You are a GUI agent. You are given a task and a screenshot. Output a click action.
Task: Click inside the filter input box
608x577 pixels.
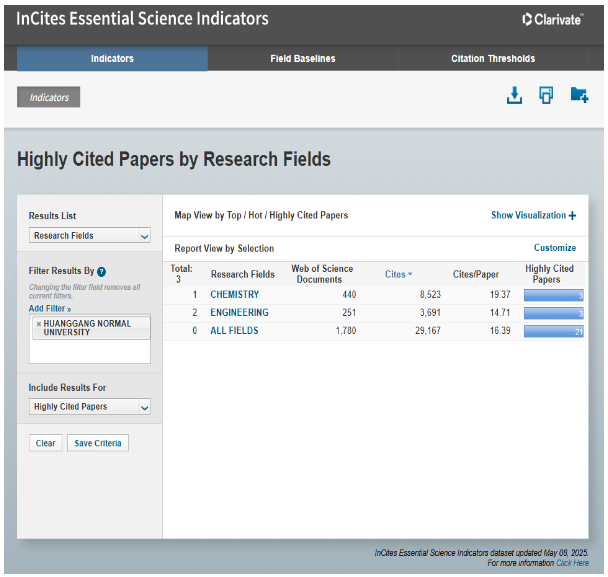click(x=90, y=352)
